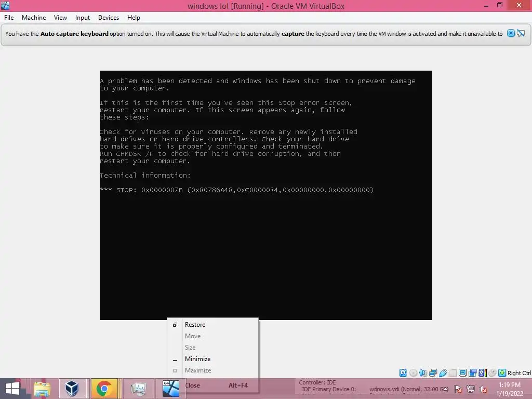Choose Restore in the window context menu

click(213, 325)
